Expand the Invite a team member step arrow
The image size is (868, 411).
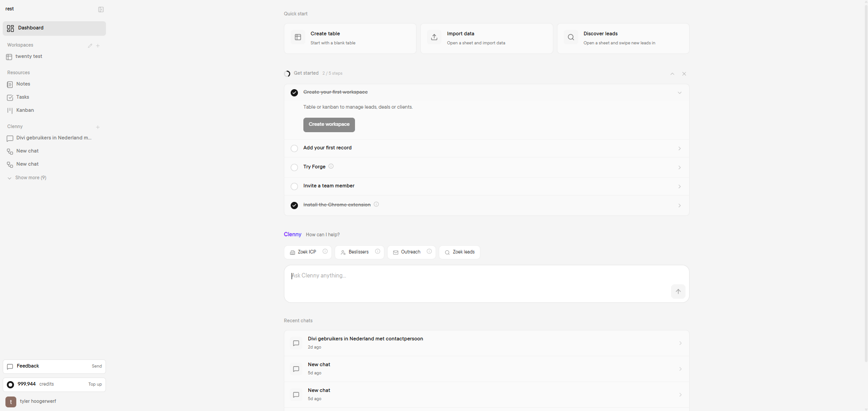click(680, 186)
